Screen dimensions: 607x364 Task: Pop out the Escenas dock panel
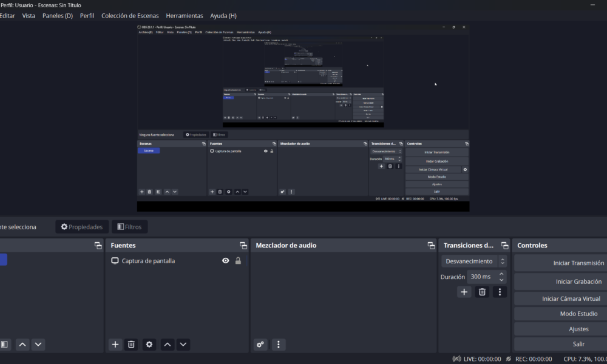point(98,245)
